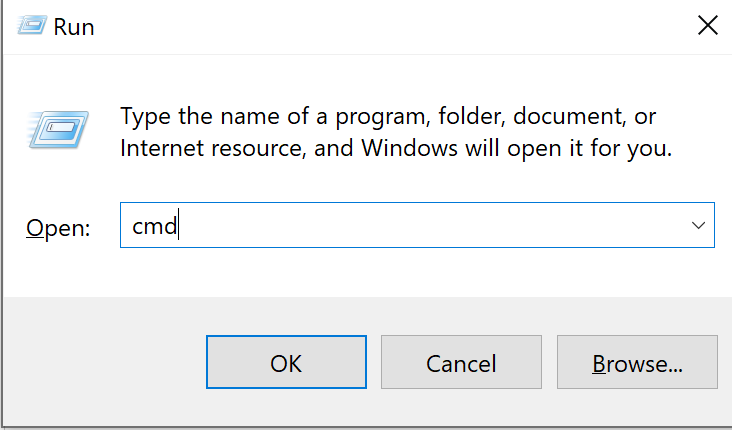Close the Run dialog with X
The height and width of the screenshot is (430, 732).
pos(707,27)
